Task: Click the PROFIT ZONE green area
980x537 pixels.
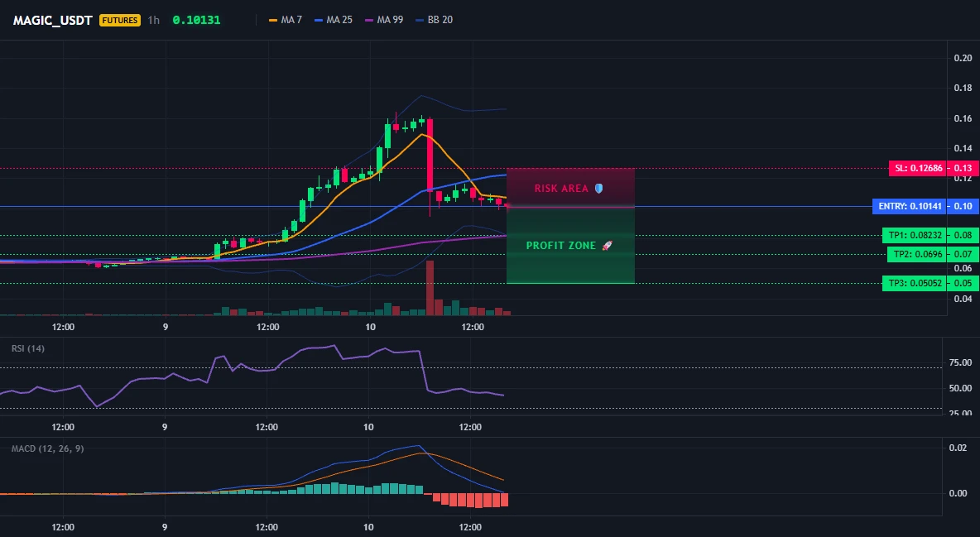Action: click(x=570, y=246)
